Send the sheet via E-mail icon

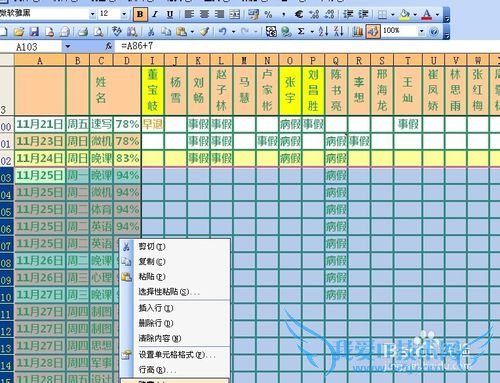(x=65, y=32)
